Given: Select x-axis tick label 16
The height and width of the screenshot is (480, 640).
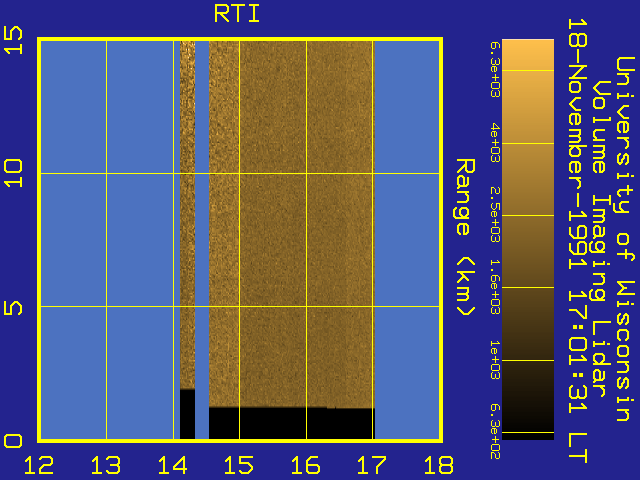Looking at the screenshot, I should pos(306,465).
